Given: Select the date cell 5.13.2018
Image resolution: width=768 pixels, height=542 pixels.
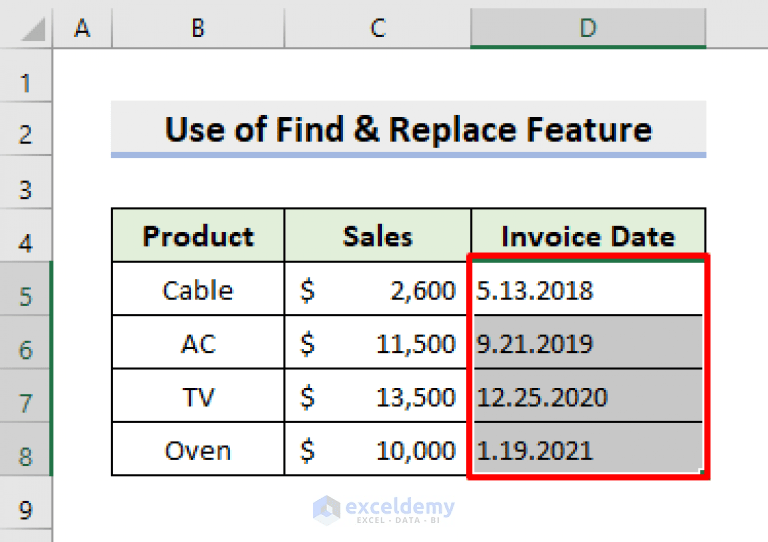Looking at the screenshot, I should [x=588, y=289].
